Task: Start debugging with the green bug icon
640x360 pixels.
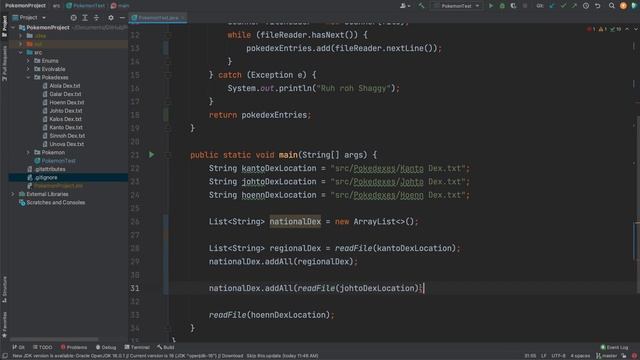Action: click(x=502, y=6)
